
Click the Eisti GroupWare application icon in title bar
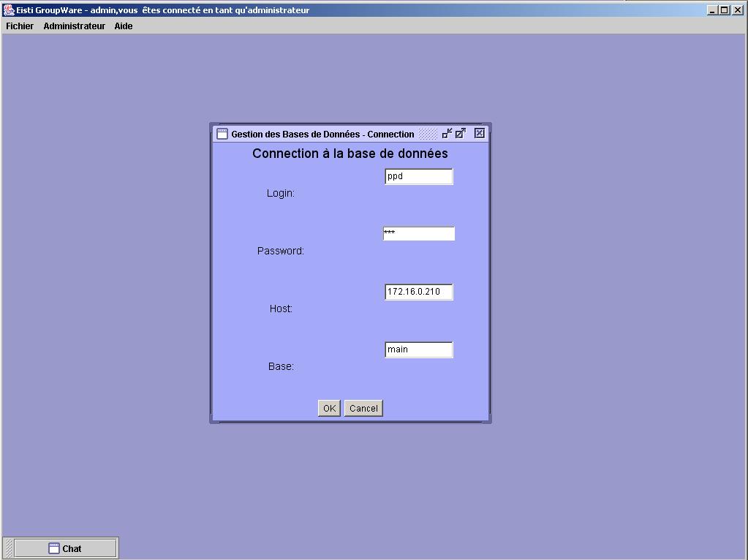point(9,10)
